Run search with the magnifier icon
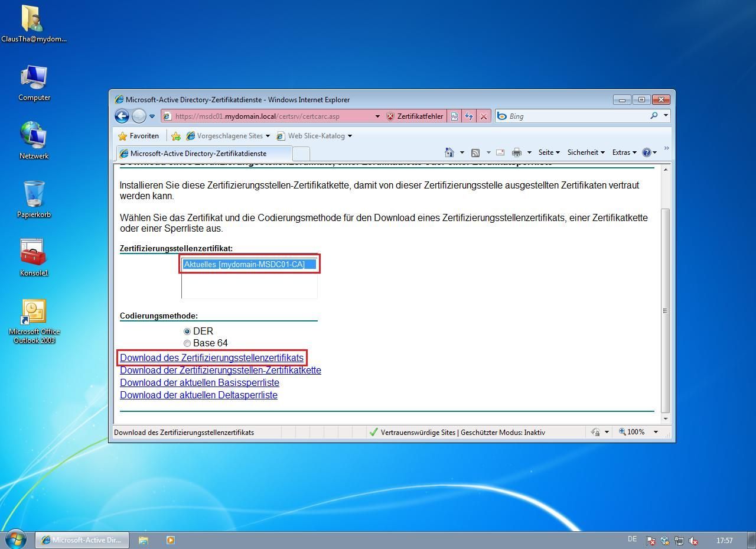 654,116
